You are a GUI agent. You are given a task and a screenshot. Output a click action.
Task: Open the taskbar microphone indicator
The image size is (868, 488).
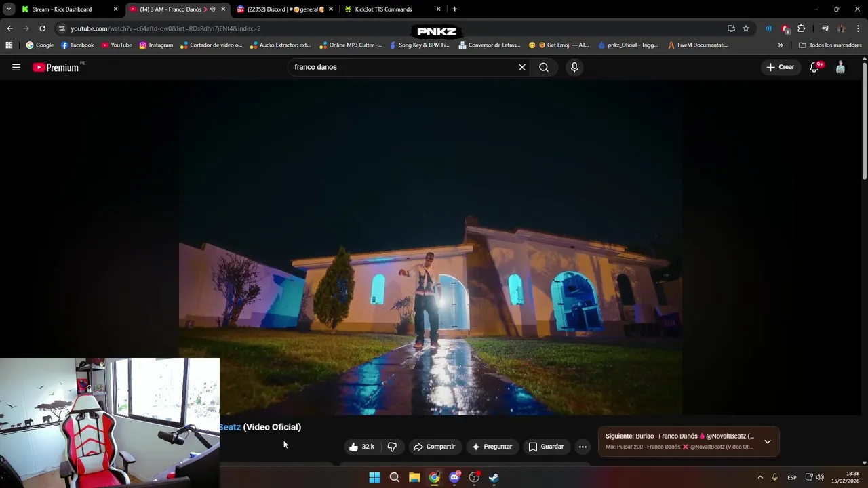774,477
